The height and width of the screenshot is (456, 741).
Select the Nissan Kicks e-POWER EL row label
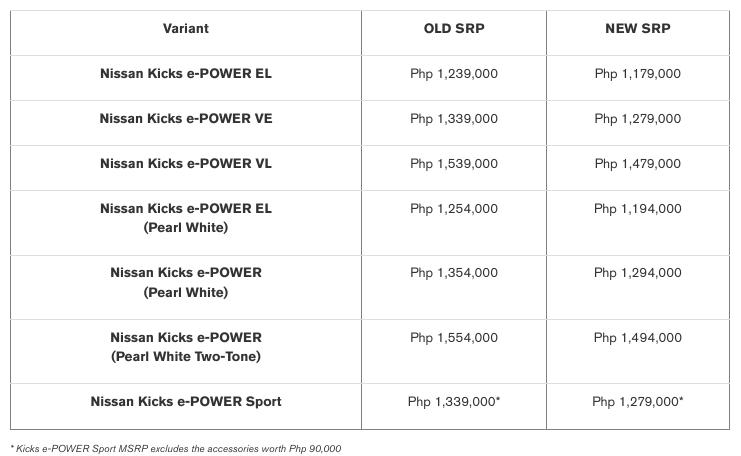186,74
